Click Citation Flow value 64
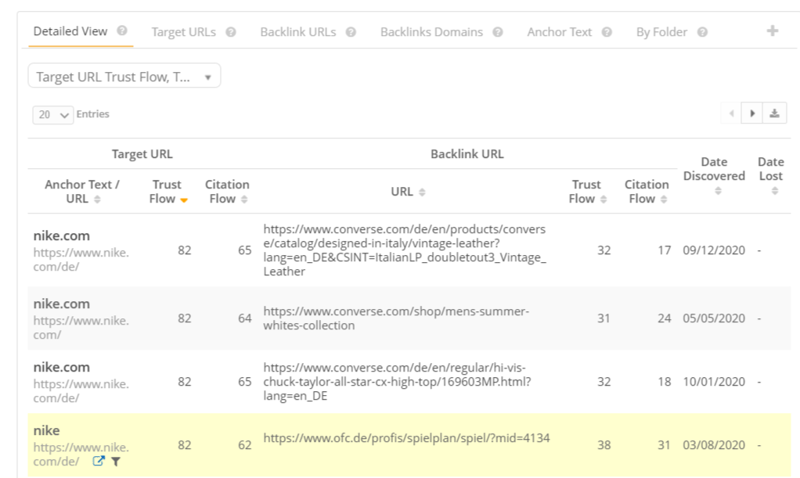The height and width of the screenshot is (478, 800). pos(245,318)
